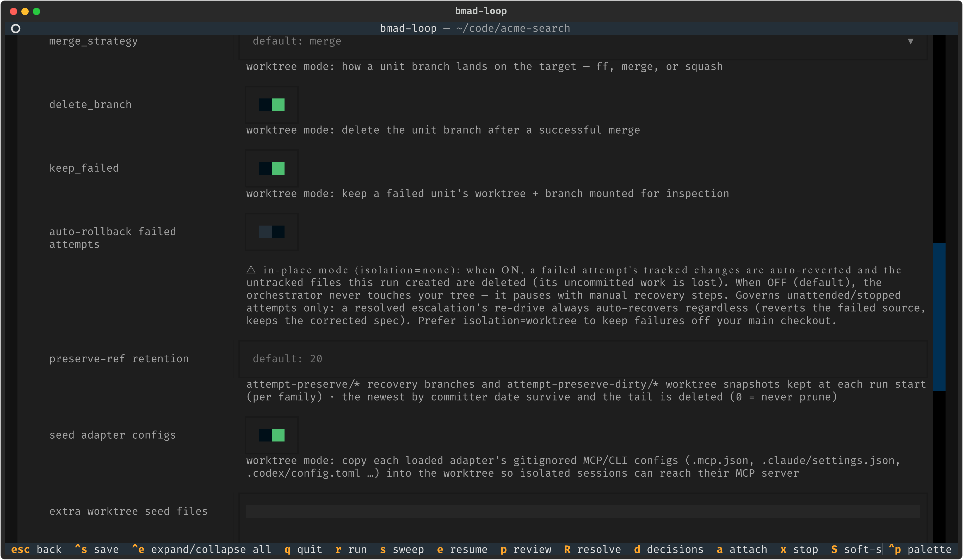The width and height of the screenshot is (963, 560).
Task: Click the merge_strategy label
Action: [x=93, y=41]
